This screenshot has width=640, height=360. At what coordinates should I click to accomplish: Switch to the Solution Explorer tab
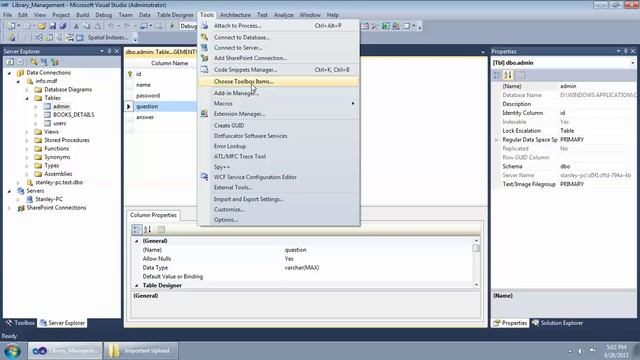pyautogui.click(x=558, y=323)
